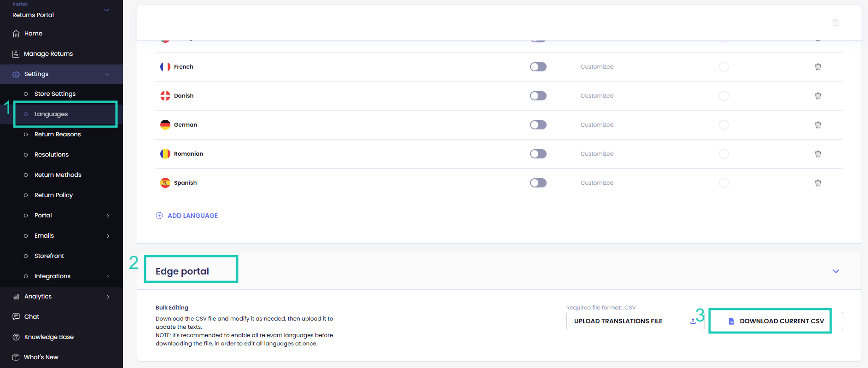Screen dimensions: 868x368
Task: Open the Knowledge Base help section
Action: (x=48, y=337)
